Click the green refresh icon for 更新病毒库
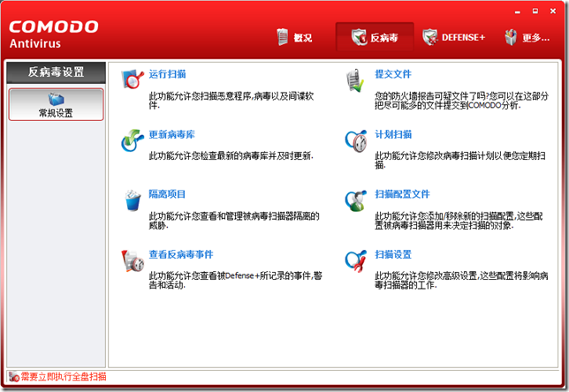The height and width of the screenshot is (392, 569). (133, 140)
